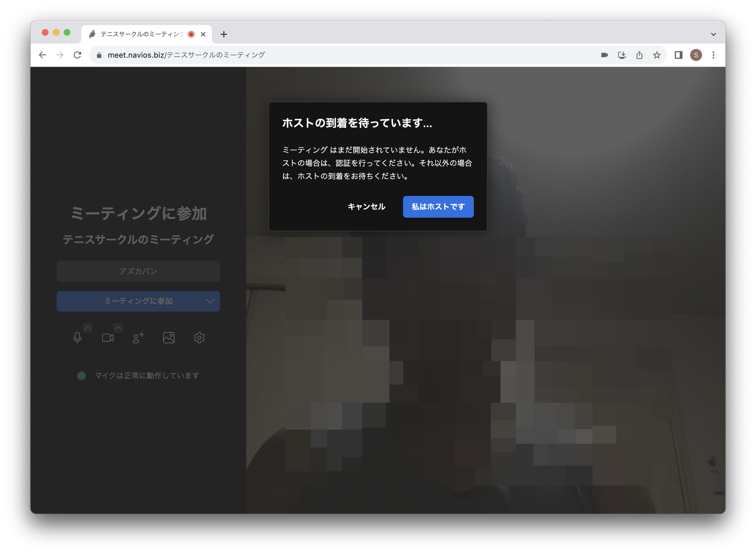The image size is (756, 554).
Task: Click the add participant icon
Action: 138,338
